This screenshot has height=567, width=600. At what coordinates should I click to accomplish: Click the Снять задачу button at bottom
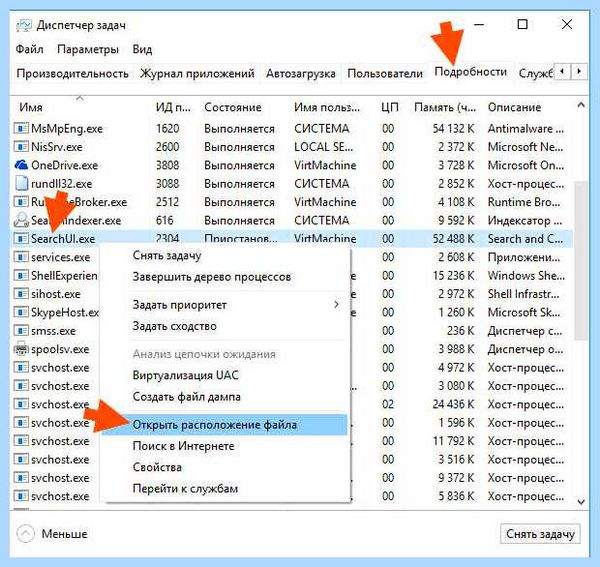click(x=540, y=534)
